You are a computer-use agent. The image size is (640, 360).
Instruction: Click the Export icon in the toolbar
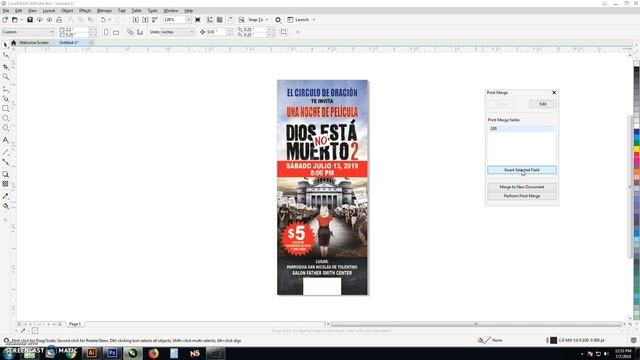[145, 20]
